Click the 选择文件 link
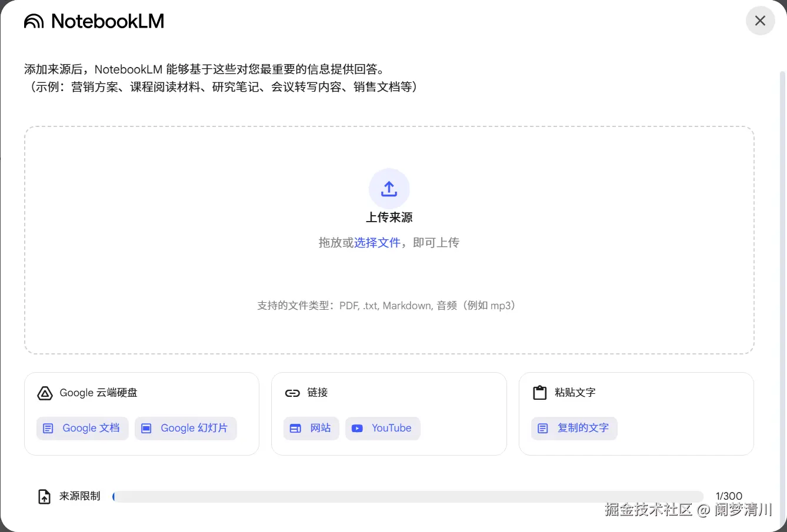 (x=377, y=243)
